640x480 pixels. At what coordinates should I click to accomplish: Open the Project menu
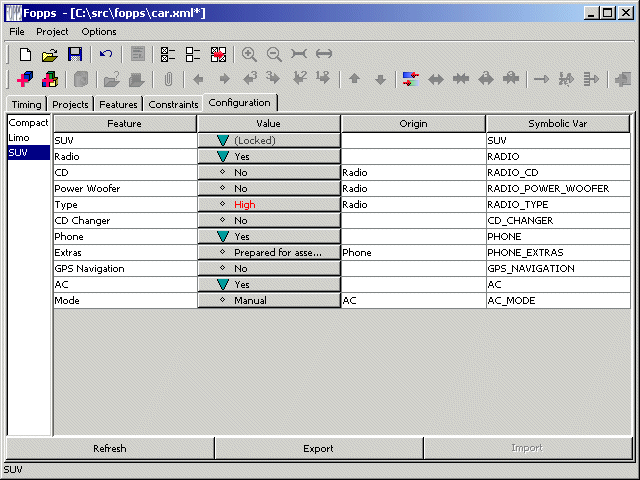[x=52, y=32]
